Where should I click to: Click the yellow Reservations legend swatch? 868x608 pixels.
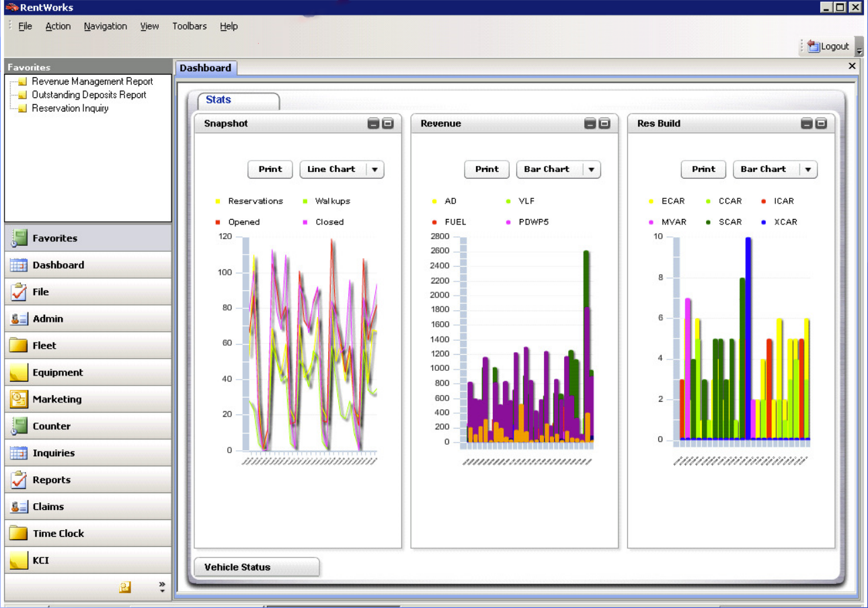pos(219,201)
